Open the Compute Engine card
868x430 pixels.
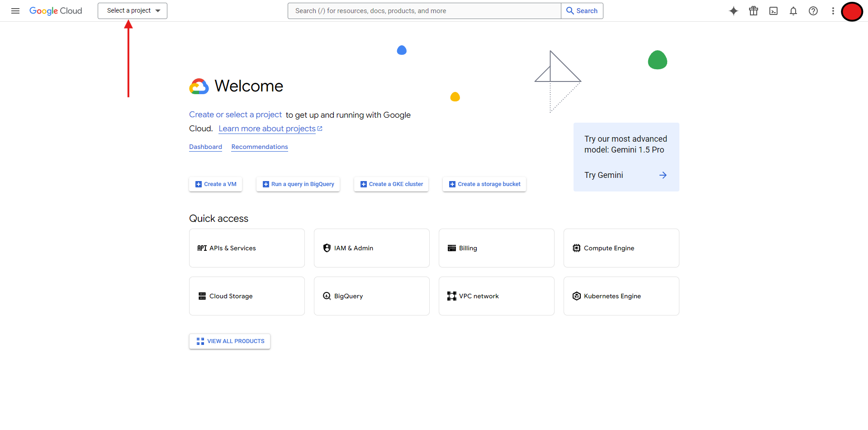[x=621, y=248]
